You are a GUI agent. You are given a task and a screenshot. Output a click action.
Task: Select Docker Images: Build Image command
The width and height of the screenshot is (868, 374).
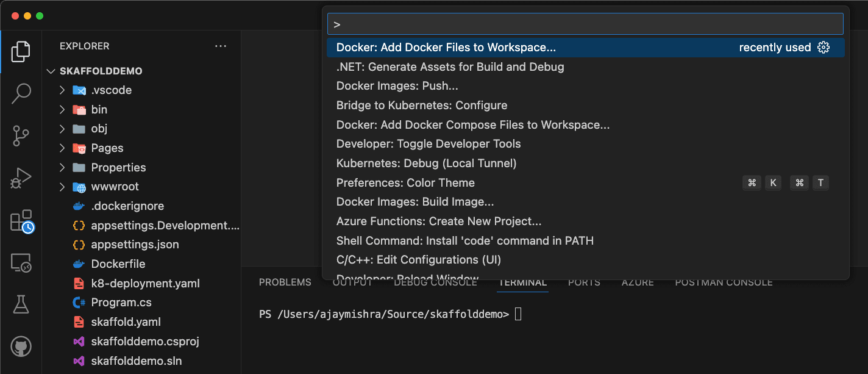(x=586, y=202)
